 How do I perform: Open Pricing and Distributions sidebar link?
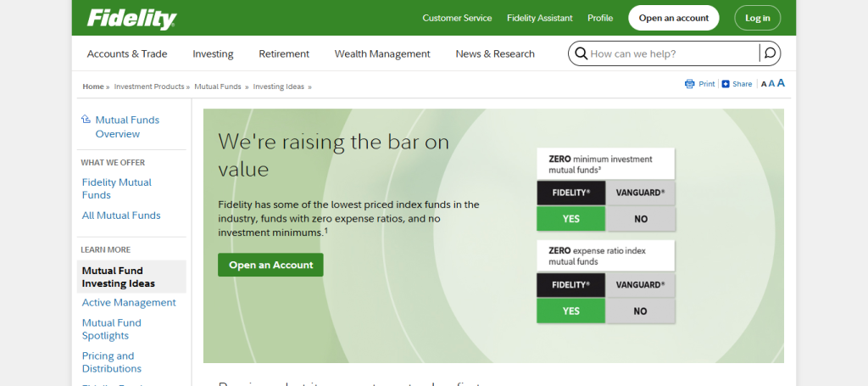(x=112, y=362)
